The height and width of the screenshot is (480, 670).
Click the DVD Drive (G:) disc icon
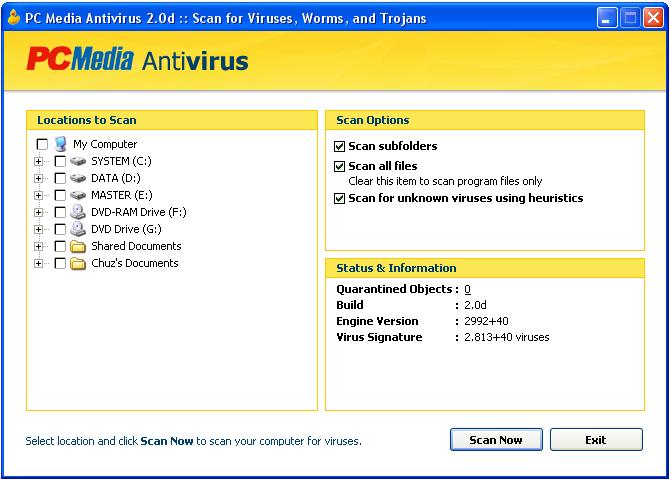pos(78,229)
